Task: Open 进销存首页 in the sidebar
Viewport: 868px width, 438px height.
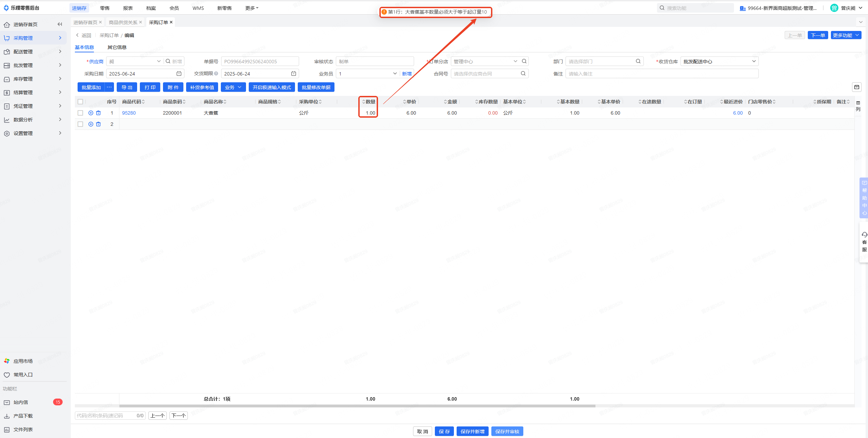Action: coord(26,24)
